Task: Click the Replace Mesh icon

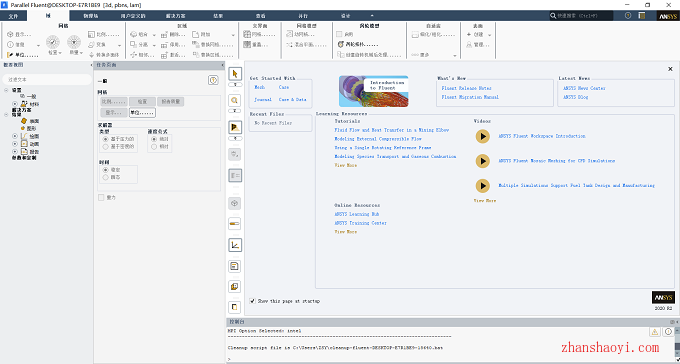Action: [196, 45]
